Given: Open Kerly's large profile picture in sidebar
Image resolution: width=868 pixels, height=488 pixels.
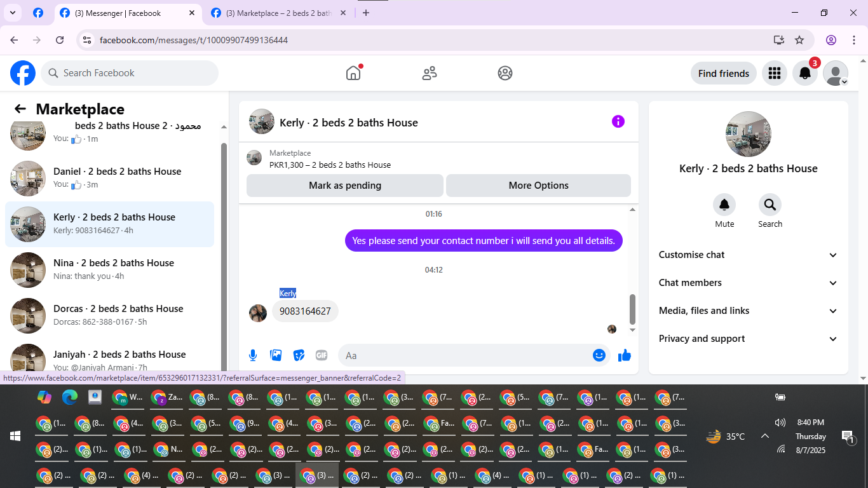Looking at the screenshot, I should [749, 134].
